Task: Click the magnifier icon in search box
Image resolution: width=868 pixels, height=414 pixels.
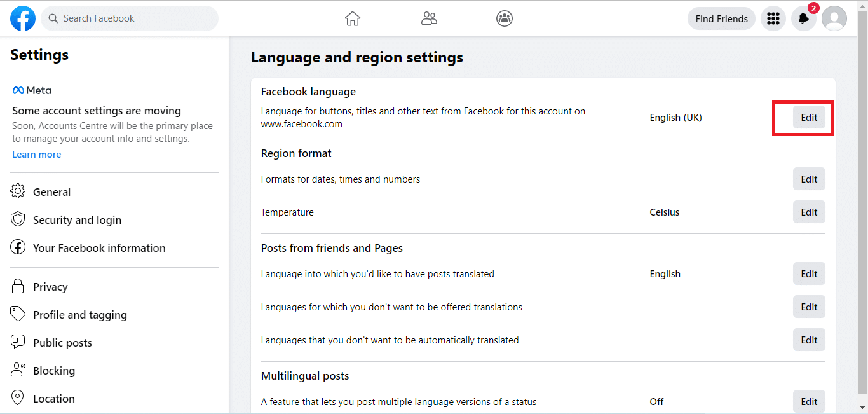Action: click(x=53, y=18)
